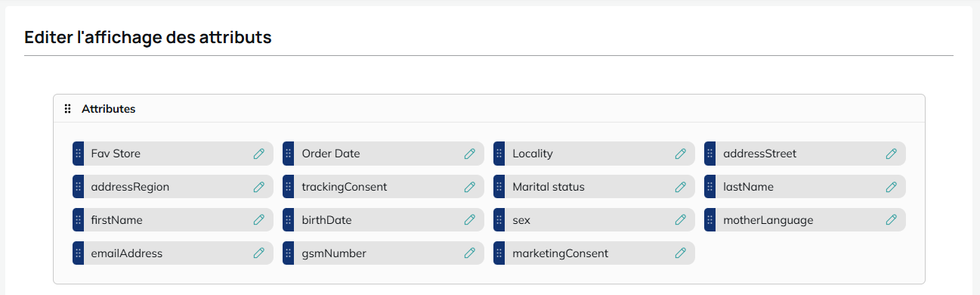Click the heading Editer l'affichage des attributs
The height and width of the screenshot is (295, 980).
[148, 37]
